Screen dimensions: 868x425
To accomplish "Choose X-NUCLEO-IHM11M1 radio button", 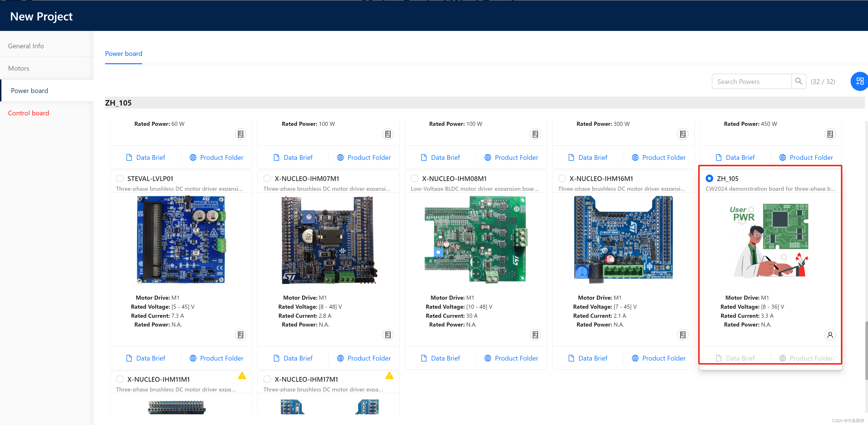I will (x=120, y=379).
